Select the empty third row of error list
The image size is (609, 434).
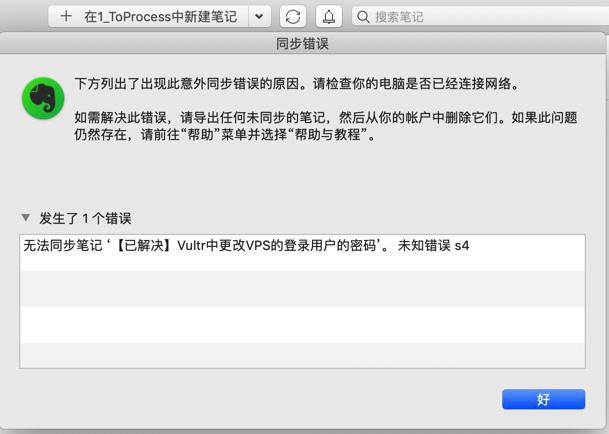[x=302, y=325]
